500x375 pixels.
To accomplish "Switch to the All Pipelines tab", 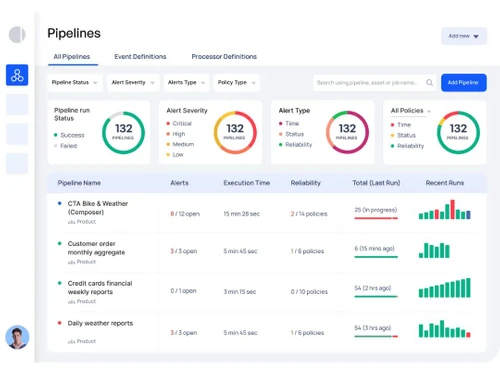I will [72, 57].
